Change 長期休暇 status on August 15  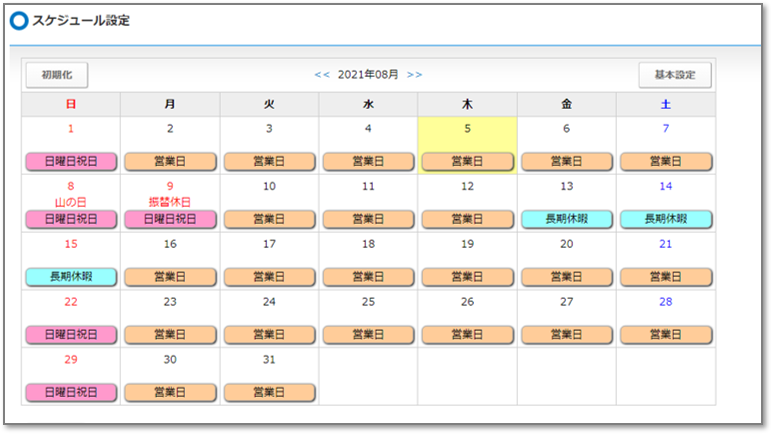click(71, 276)
